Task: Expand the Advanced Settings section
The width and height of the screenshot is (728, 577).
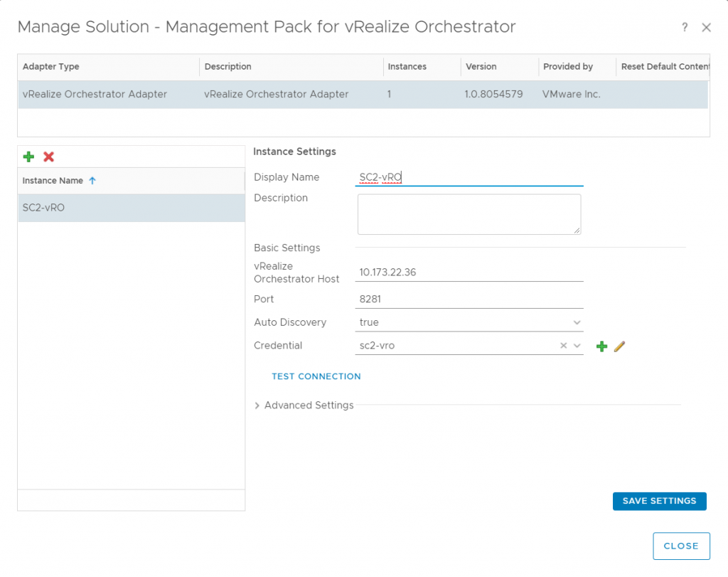Action: point(257,406)
